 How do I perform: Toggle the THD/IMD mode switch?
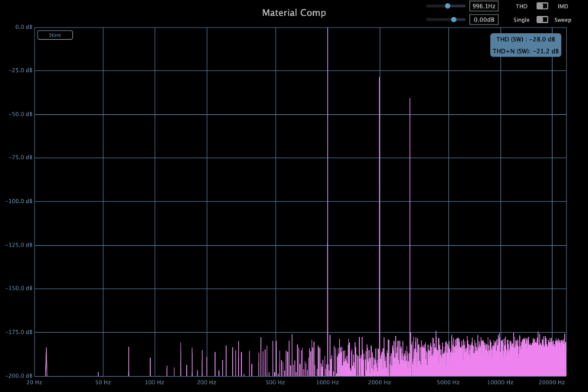(542, 6)
